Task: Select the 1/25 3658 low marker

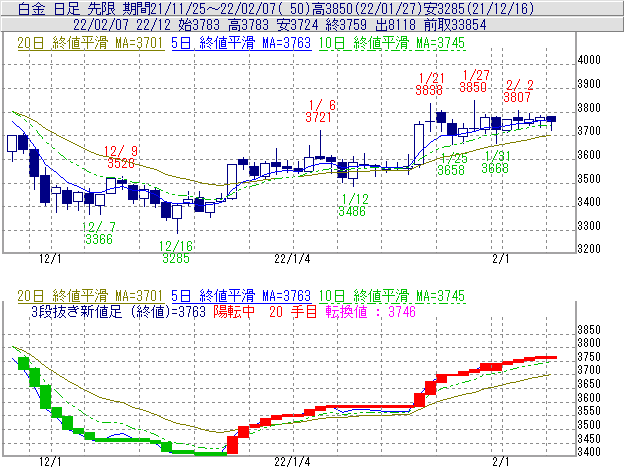Action: pos(452,164)
